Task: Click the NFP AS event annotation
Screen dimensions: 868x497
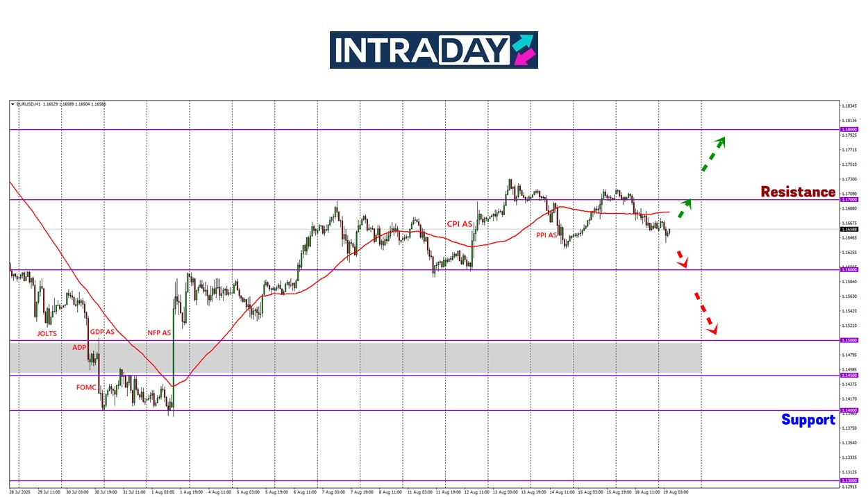Action: (159, 332)
